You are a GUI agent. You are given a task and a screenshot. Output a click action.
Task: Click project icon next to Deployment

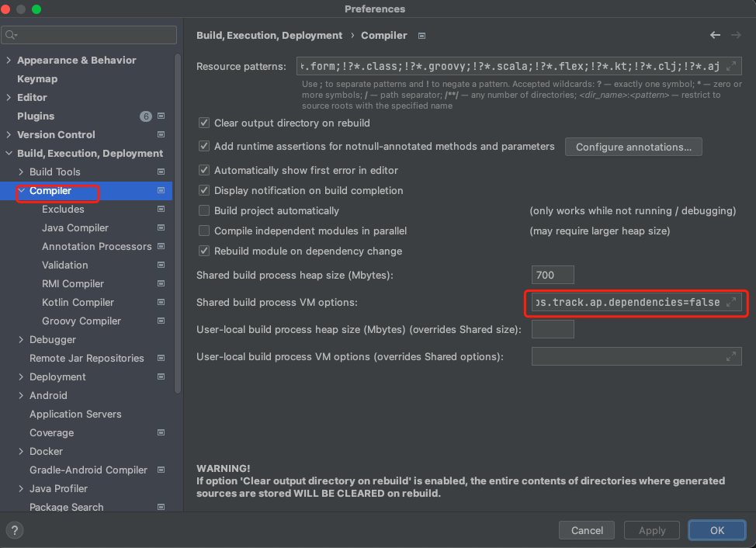tap(161, 377)
